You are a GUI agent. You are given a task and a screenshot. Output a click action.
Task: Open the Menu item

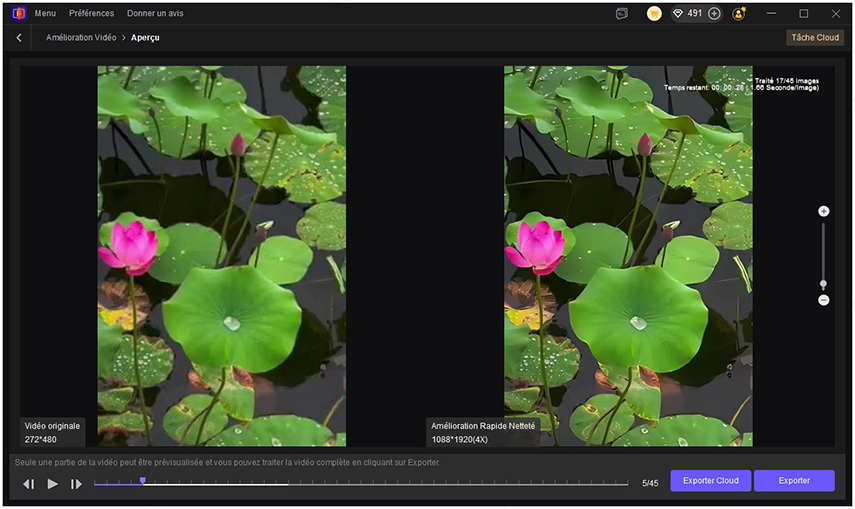click(45, 14)
